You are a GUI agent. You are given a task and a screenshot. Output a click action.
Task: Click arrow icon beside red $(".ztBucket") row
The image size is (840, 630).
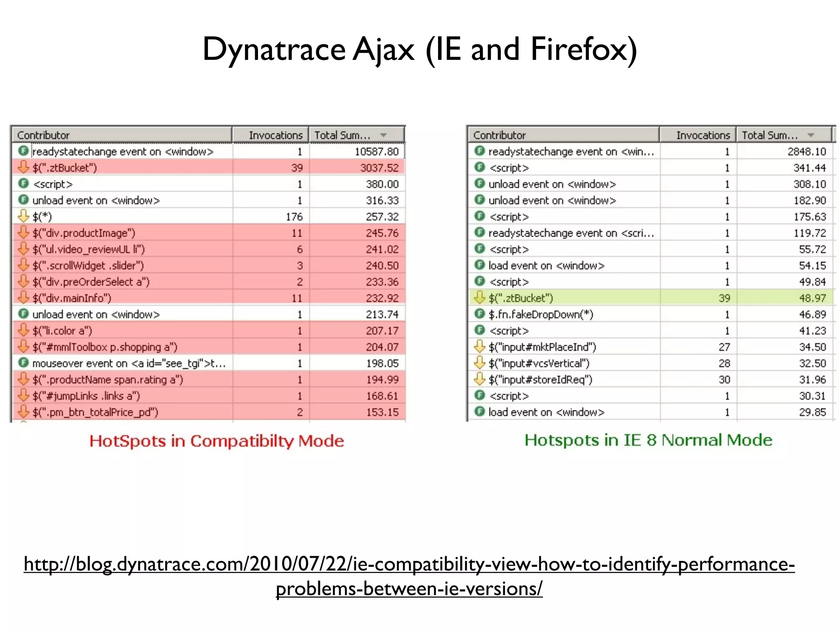click(x=23, y=167)
